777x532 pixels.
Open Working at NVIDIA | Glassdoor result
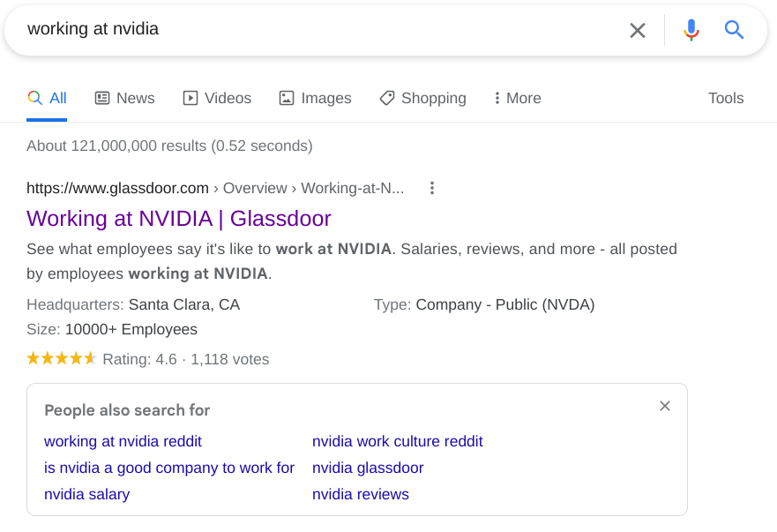pos(179,218)
